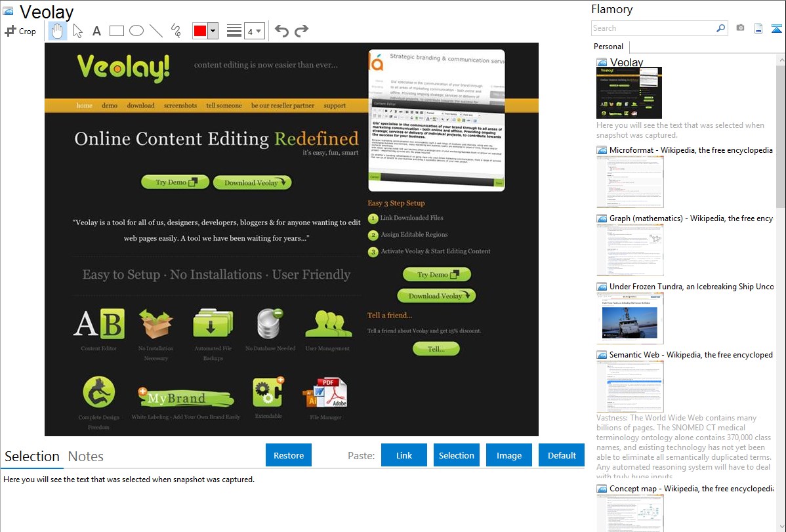
Task: Click the blue upload icon in Flamory panel
Action: pos(776,28)
